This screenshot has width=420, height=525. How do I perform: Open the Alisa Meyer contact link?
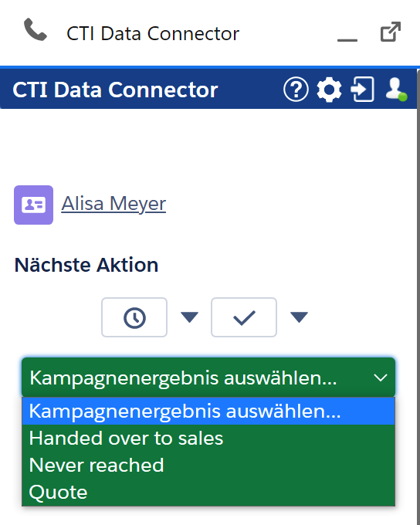(113, 204)
